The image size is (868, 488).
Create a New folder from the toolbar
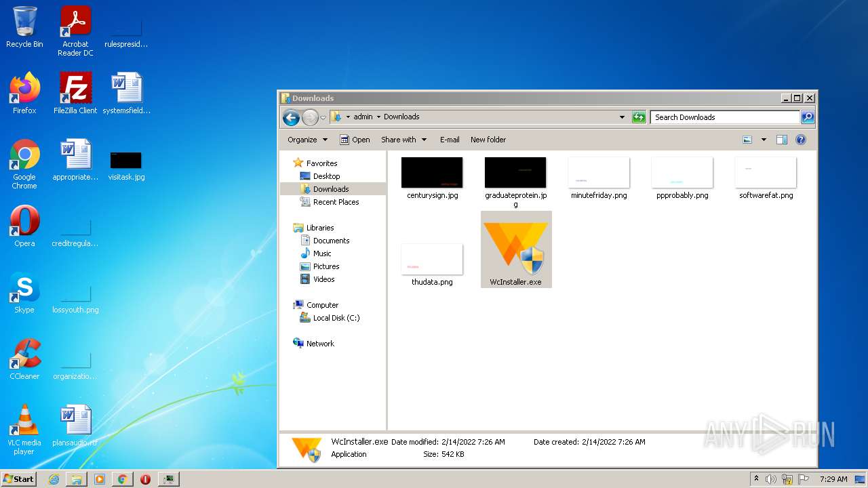point(488,140)
